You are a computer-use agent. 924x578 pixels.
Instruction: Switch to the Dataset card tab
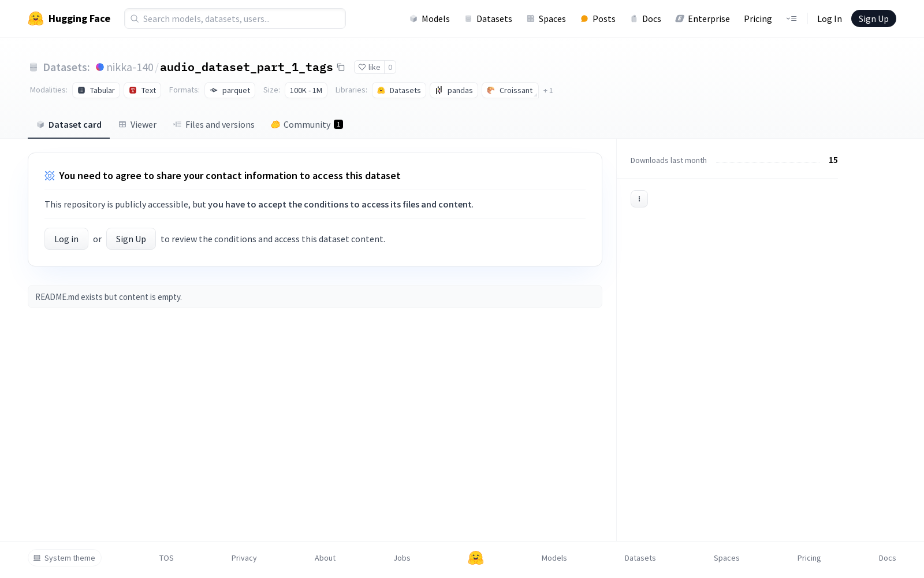click(69, 125)
